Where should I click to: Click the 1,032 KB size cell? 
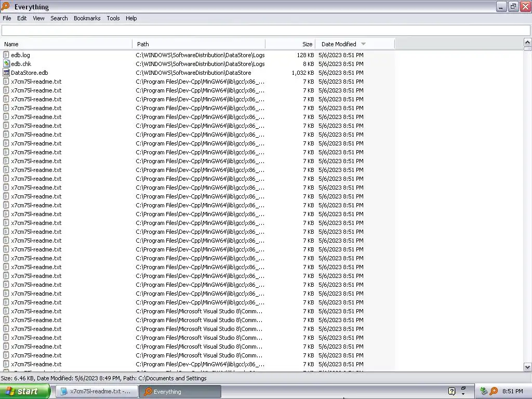click(x=303, y=72)
